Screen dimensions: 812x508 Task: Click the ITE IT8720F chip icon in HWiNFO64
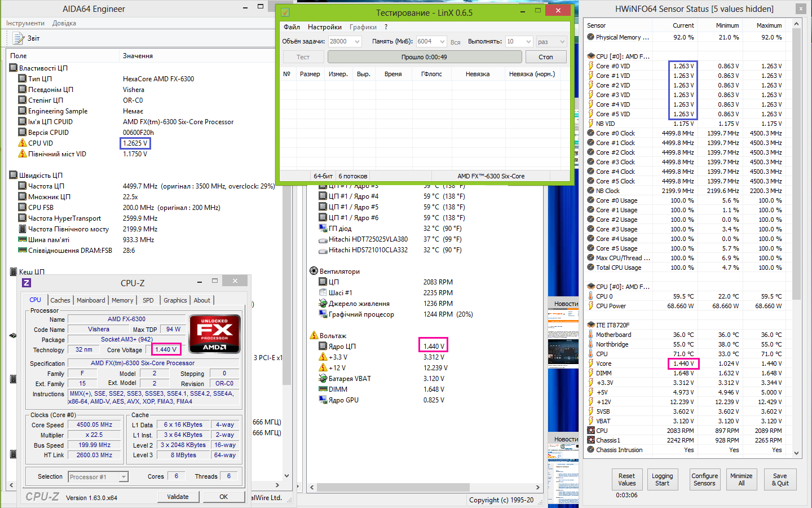pyautogui.click(x=590, y=325)
